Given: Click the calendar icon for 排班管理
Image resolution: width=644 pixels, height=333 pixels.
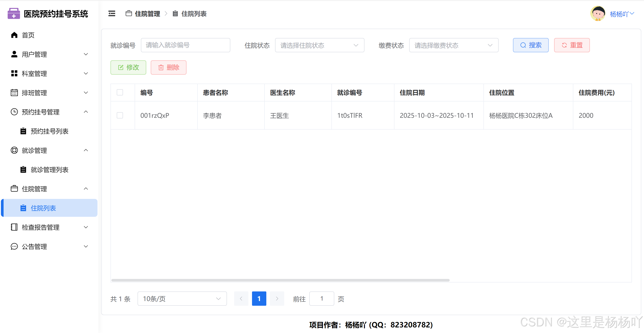Looking at the screenshot, I should tap(14, 93).
